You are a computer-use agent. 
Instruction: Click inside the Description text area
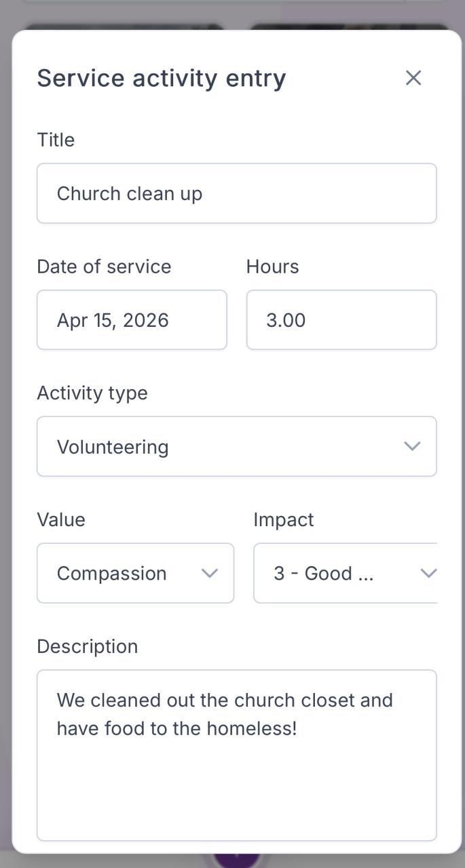tap(236, 773)
